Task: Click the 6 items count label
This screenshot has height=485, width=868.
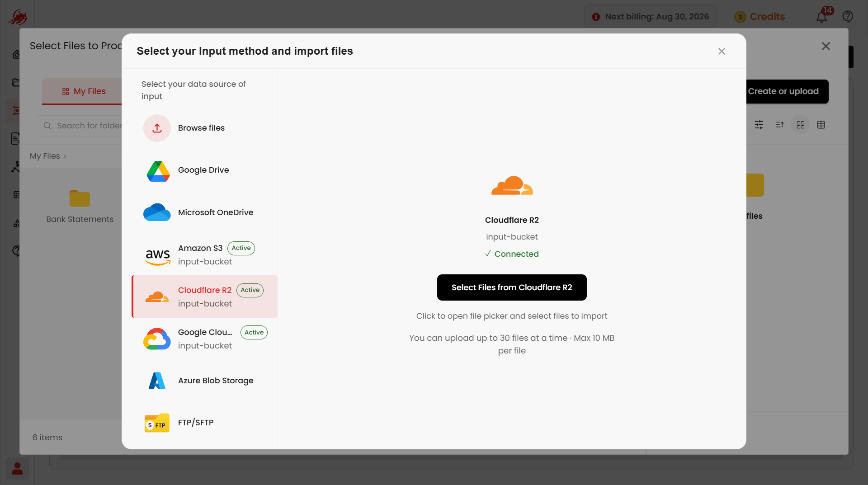Action: point(47,438)
